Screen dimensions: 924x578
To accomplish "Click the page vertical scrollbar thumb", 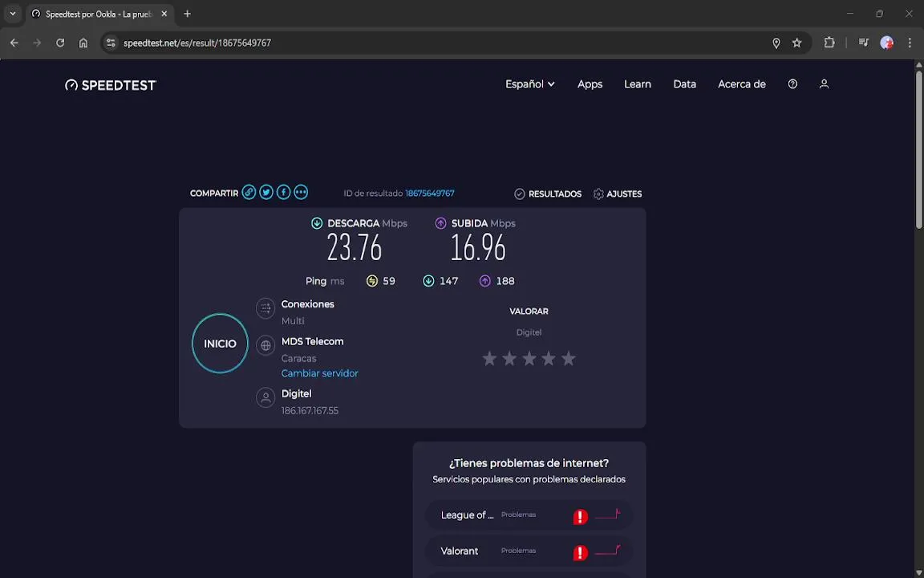I will pos(918,149).
